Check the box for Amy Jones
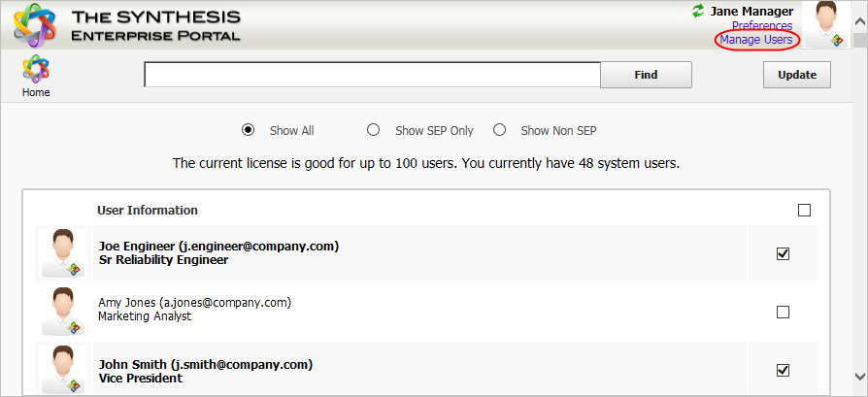Image resolution: width=868 pixels, height=397 pixels. click(x=784, y=312)
